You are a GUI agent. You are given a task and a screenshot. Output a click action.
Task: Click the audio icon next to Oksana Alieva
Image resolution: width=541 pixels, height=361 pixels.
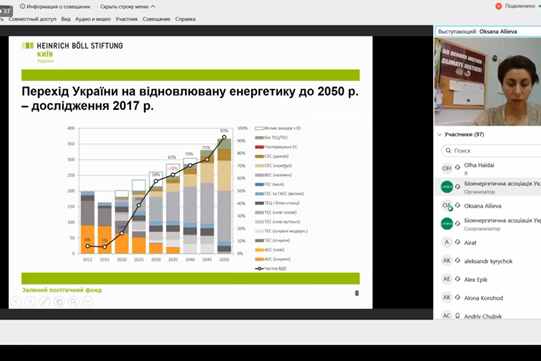[x=458, y=206]
